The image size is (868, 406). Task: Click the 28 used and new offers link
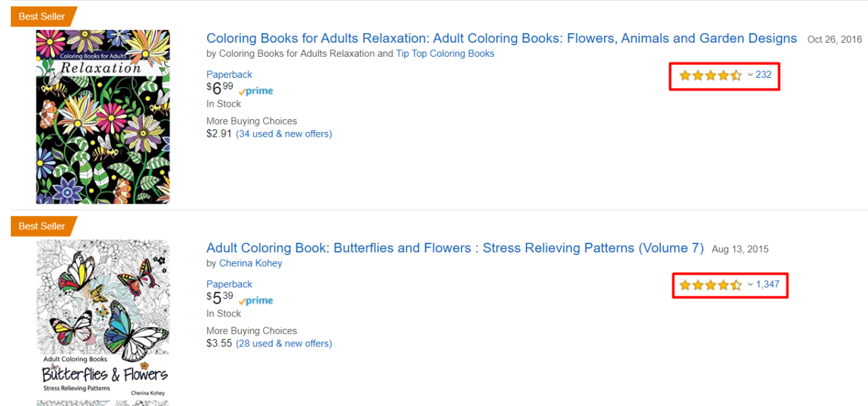click(283, 343)
